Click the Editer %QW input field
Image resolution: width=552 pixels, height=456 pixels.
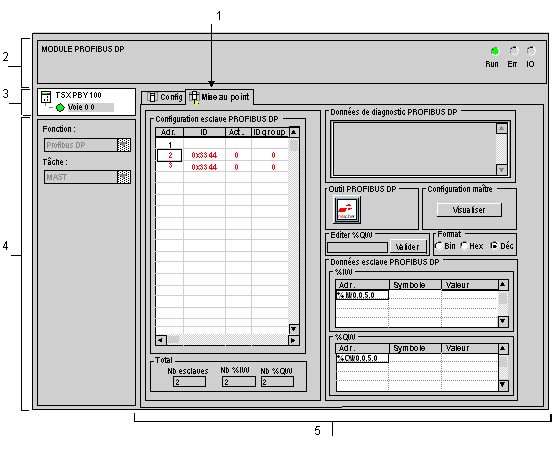coord(357,247)
